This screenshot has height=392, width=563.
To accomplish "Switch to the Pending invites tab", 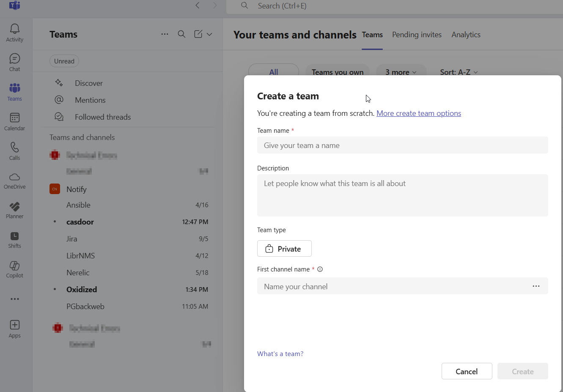I will [417, 35].
